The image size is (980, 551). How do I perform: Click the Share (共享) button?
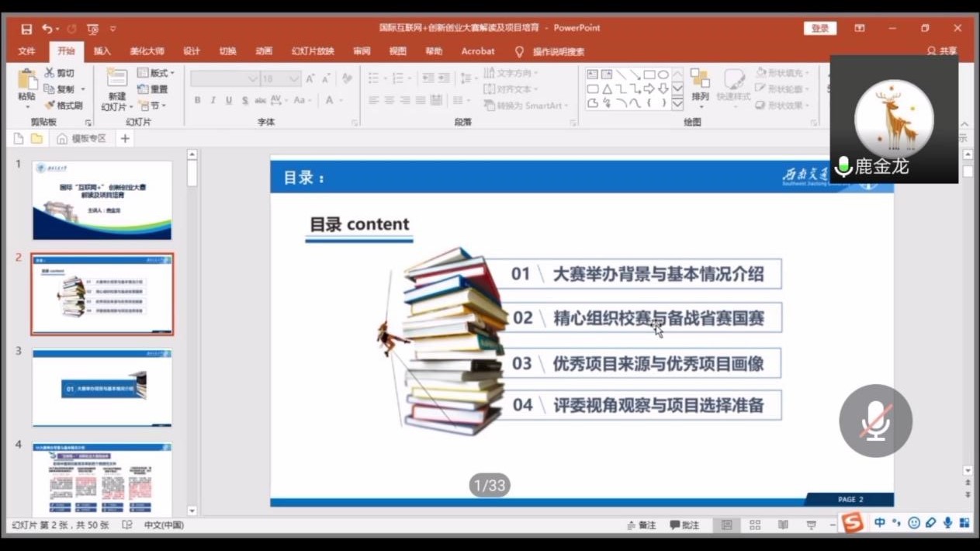click(943, 51)
